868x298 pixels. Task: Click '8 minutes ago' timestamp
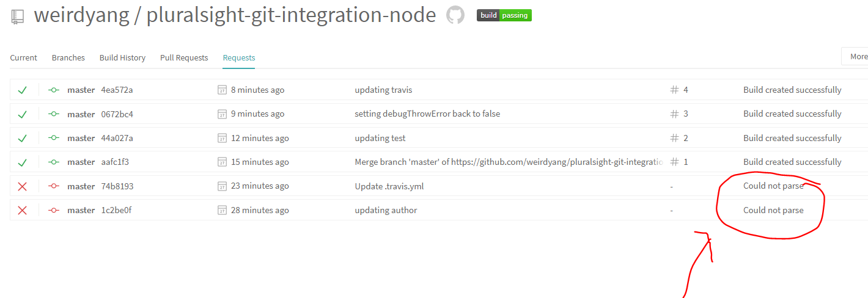click(257, 90)
